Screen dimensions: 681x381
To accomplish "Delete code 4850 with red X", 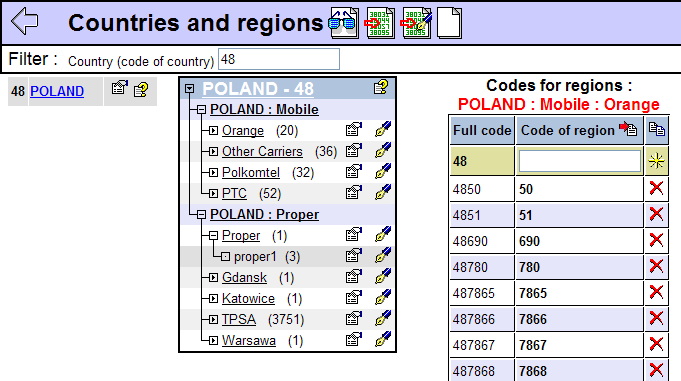I will click(656, 188).
